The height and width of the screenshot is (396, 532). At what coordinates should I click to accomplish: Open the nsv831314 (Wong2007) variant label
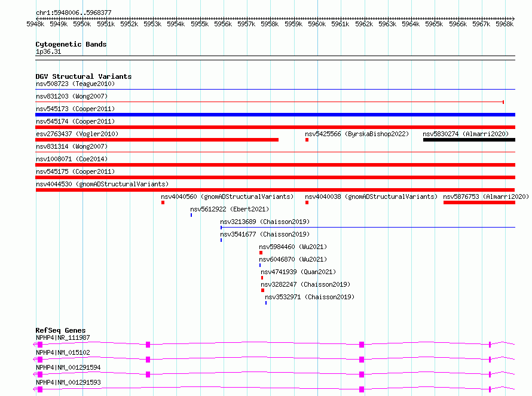click(x=72, y=146)
